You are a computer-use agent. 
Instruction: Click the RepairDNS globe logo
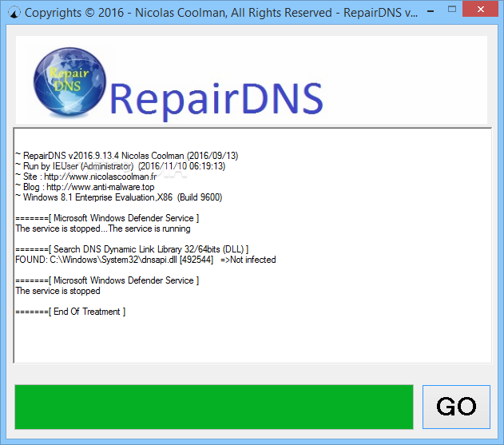pos(69,81)
